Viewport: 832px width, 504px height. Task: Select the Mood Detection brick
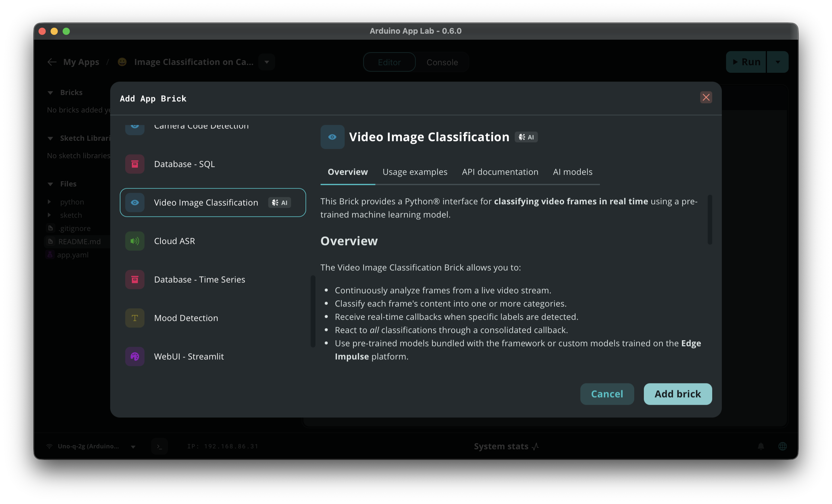(213, 318)
